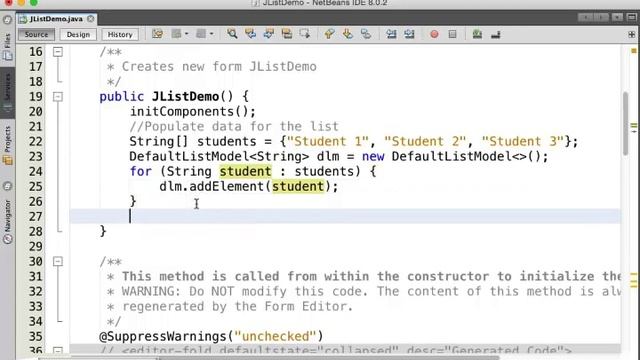
Task: Click the macOS yellow minimize button
Action: [21, 2]
